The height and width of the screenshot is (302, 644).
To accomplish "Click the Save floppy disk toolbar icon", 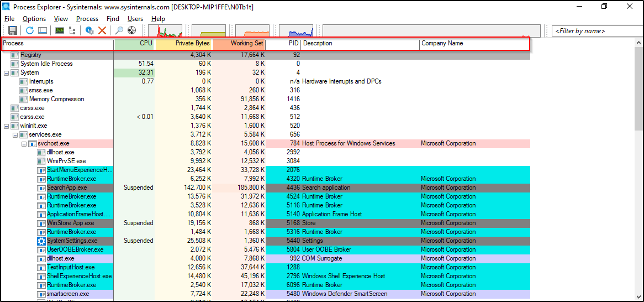I will pos(12,30).
